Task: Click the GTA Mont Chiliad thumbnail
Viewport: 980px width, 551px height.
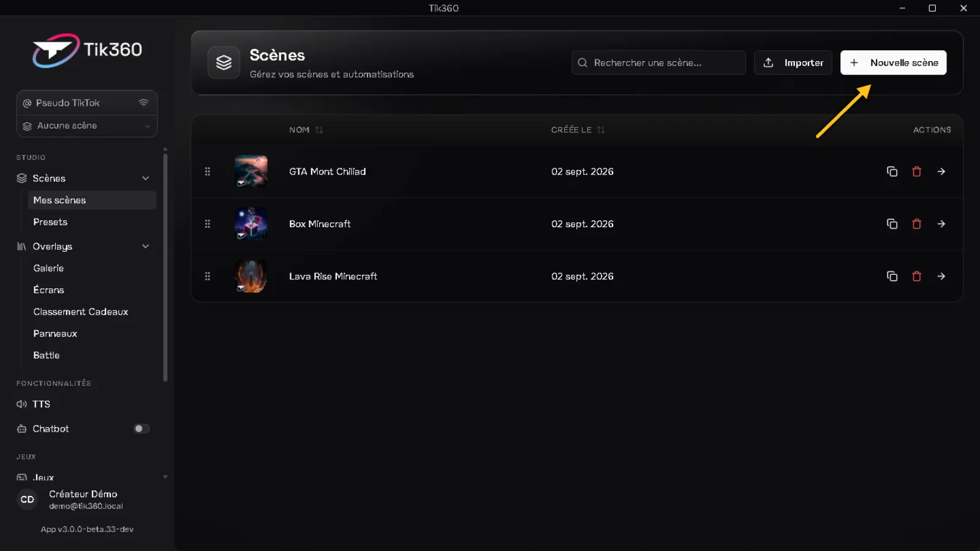Action: pyautogui.click(x=251, y=171)
